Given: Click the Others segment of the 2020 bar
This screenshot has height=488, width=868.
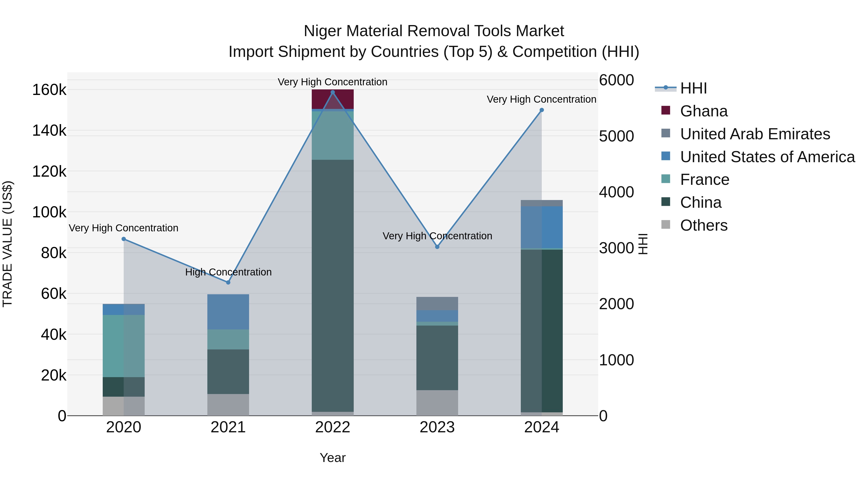Looking at the screenshot, I should click(x=124, y=406).
